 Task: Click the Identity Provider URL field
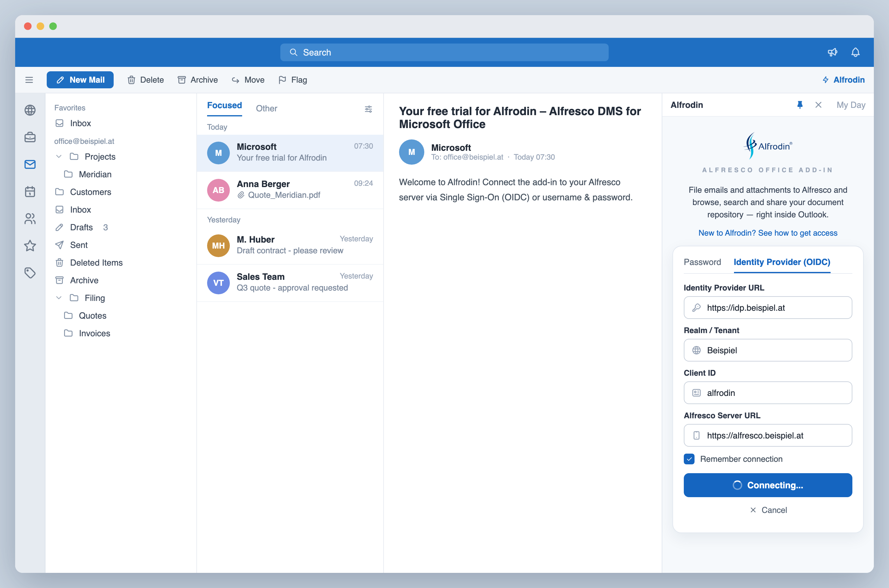767,308
